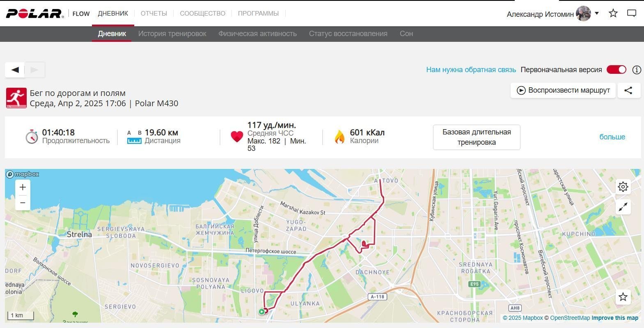Switch to История тренировок tab
Screen dimensions: 644x328
click(172, 34)
